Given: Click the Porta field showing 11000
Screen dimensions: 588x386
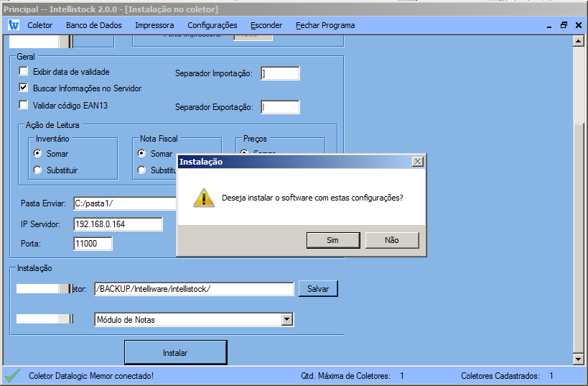Looking at the screenshot, I should (93, 244).
